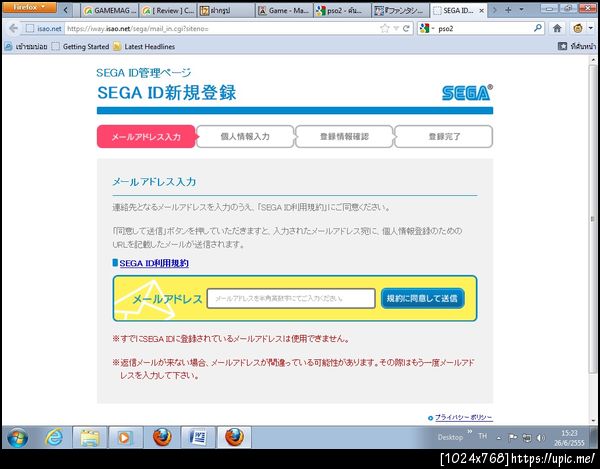Select the 個人情報入力 step
This screenshot has width=600, height=469.
click(245, 137)
